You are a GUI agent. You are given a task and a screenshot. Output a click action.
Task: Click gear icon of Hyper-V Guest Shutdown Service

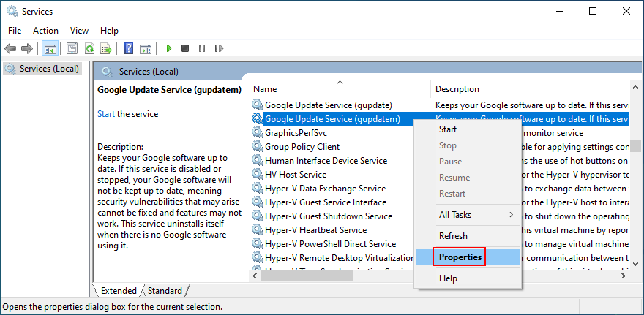(x=257, y=216)
